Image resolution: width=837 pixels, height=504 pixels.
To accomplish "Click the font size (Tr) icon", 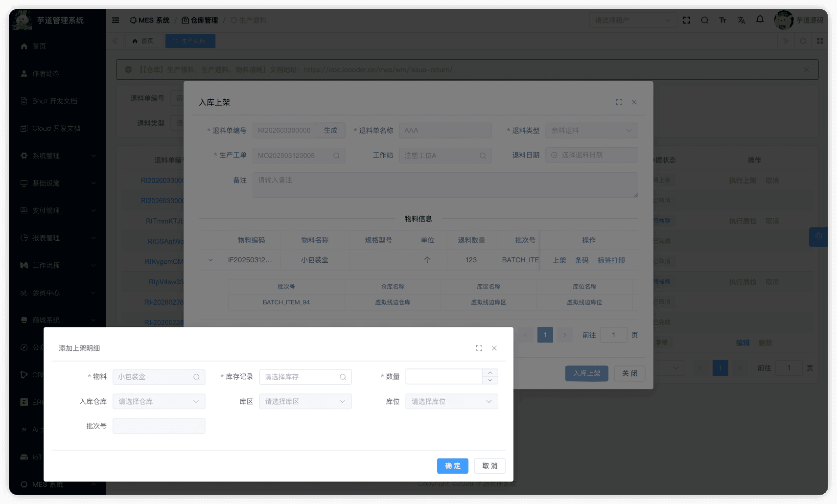I will 722,20.
